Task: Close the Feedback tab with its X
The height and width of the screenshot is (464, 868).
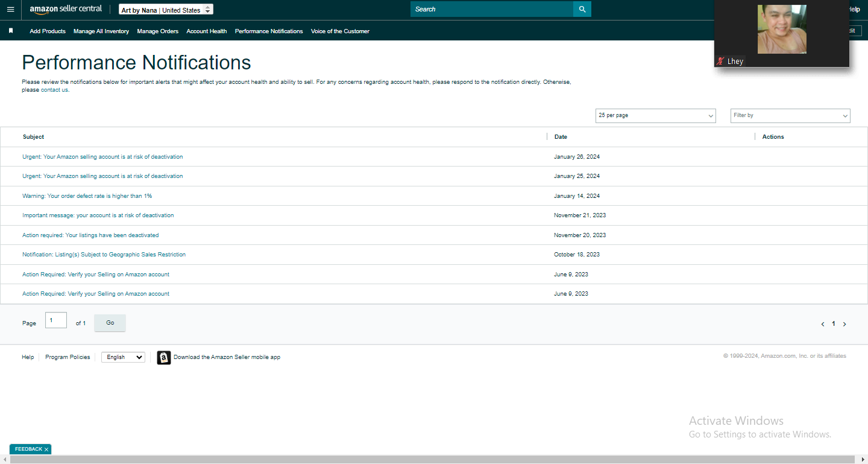Action: pyautogui.click(x=46, y=450)
